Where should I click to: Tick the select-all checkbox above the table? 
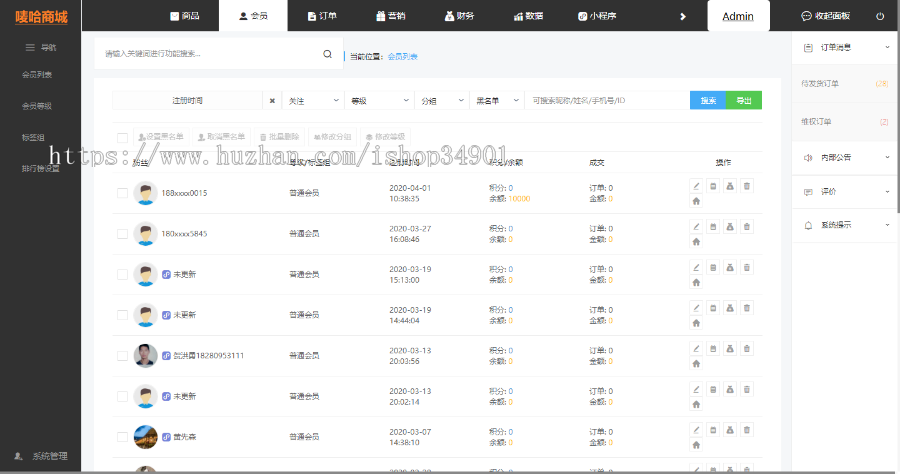[122, 138]
